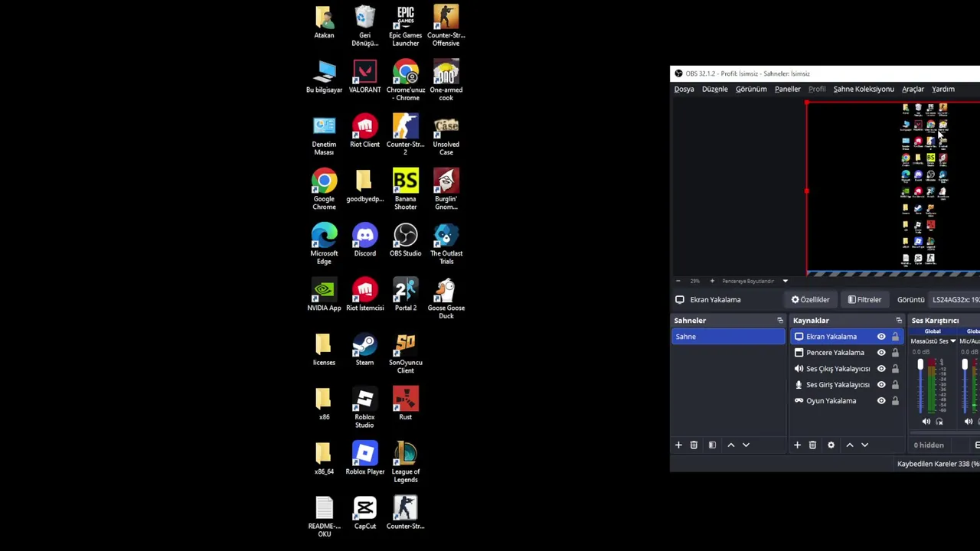The width and height of the screenshot is (980, 551).
Task: Move the scene up with the arrow
Action: click(x=730, y=445)
